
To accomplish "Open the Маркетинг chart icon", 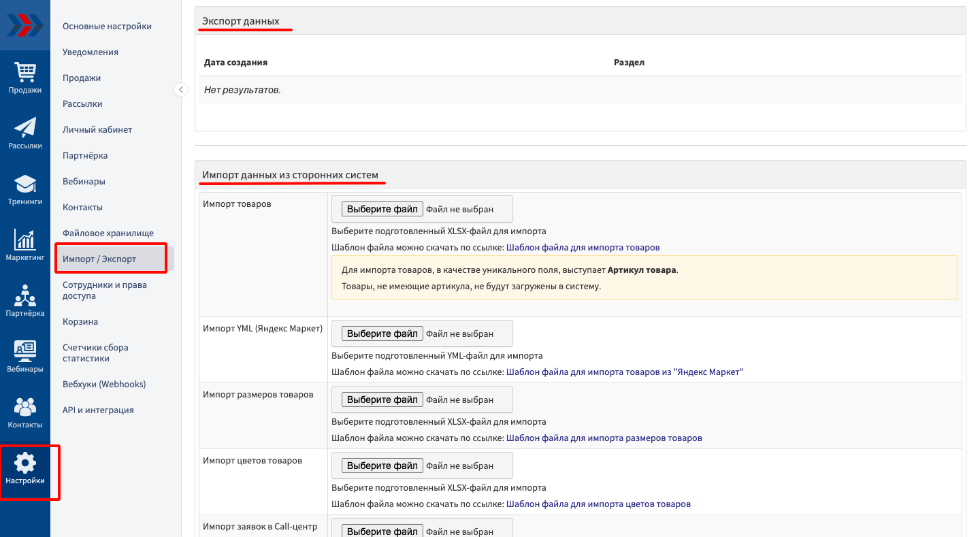I will (25, 240).
